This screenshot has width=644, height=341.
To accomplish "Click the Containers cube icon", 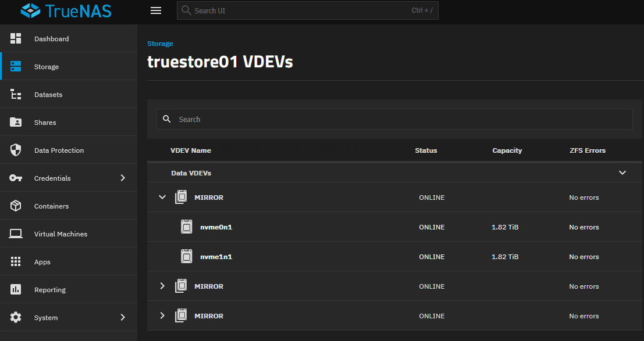I will pos(16,206).
